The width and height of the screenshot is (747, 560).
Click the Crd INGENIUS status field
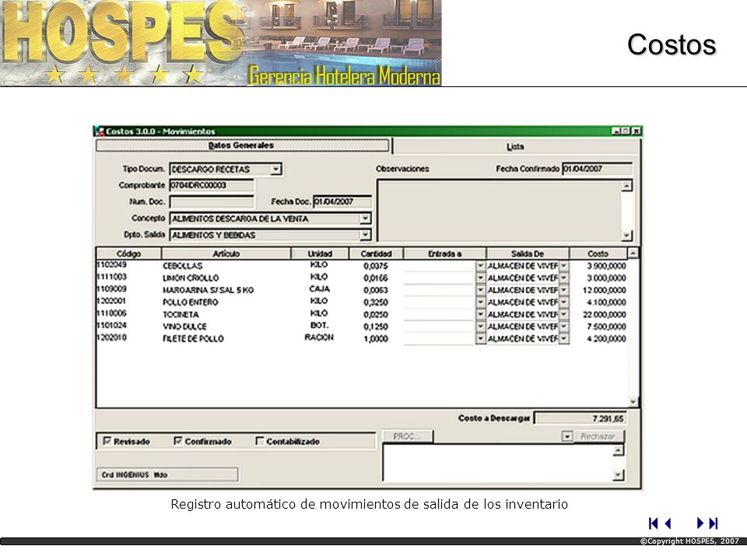(168, 474)
